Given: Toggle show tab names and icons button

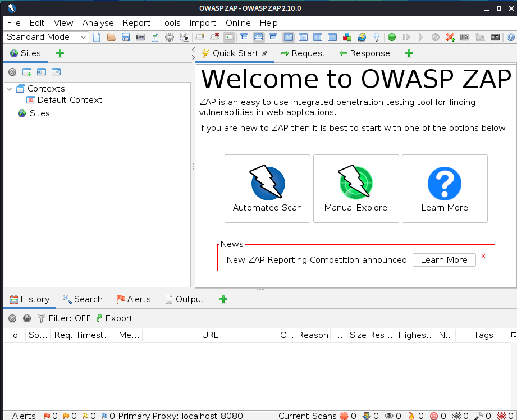Looking at the screenshot, I should 229,37.
